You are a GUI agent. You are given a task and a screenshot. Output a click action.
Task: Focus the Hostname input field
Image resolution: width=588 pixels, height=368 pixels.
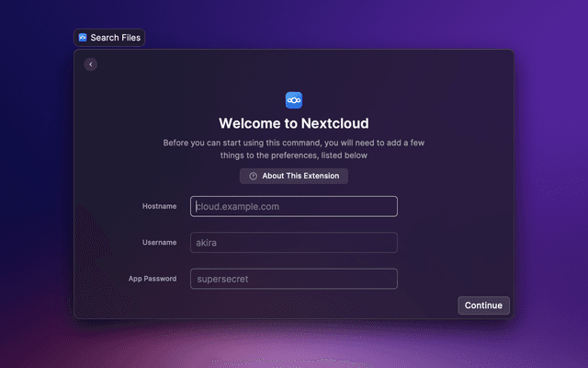[294, 206]
